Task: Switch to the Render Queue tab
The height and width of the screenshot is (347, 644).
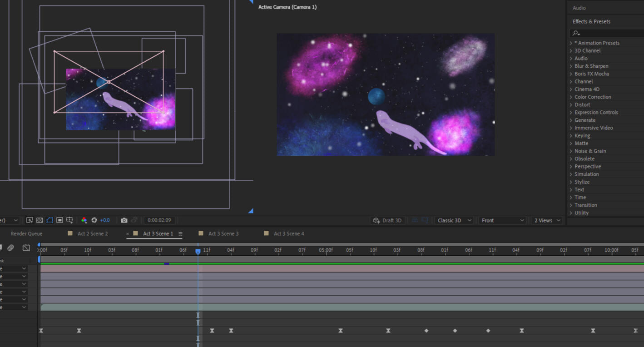Action: [26, 233]
